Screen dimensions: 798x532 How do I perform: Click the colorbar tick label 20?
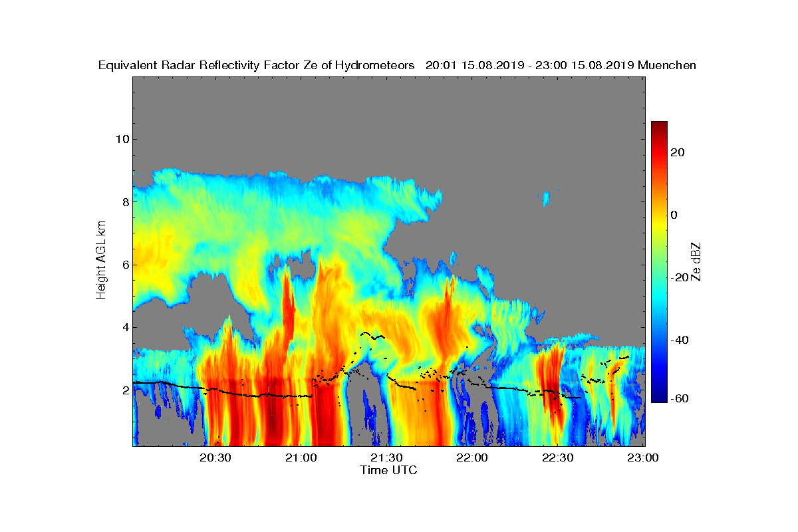point(678,152)
